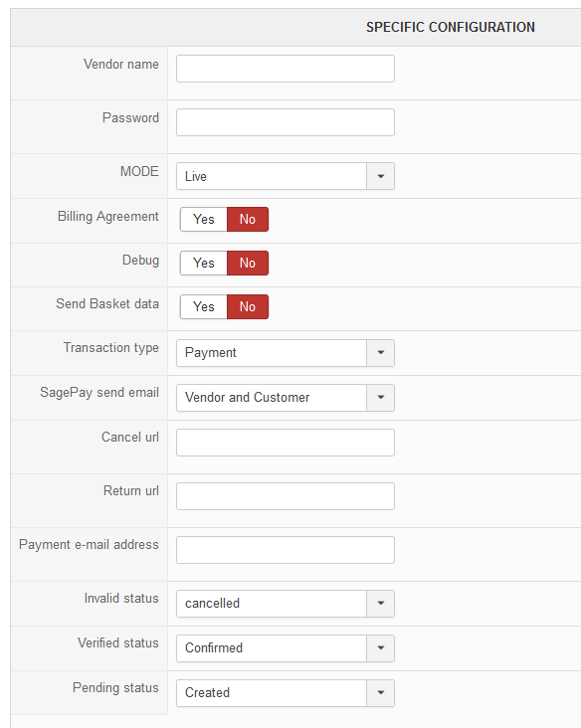The width and height of the screenshot is (581, 728).
Task: Select No for Billing Agreement
Action: 248,219
